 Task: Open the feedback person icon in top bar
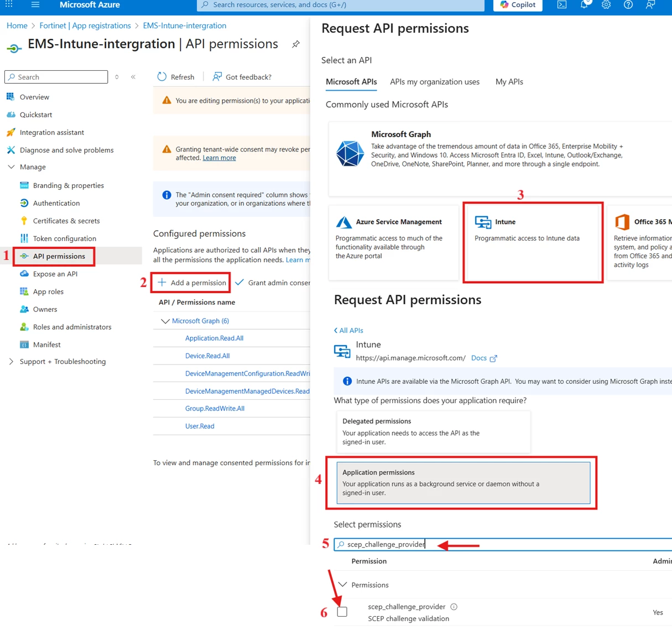[x=650, y=4]
